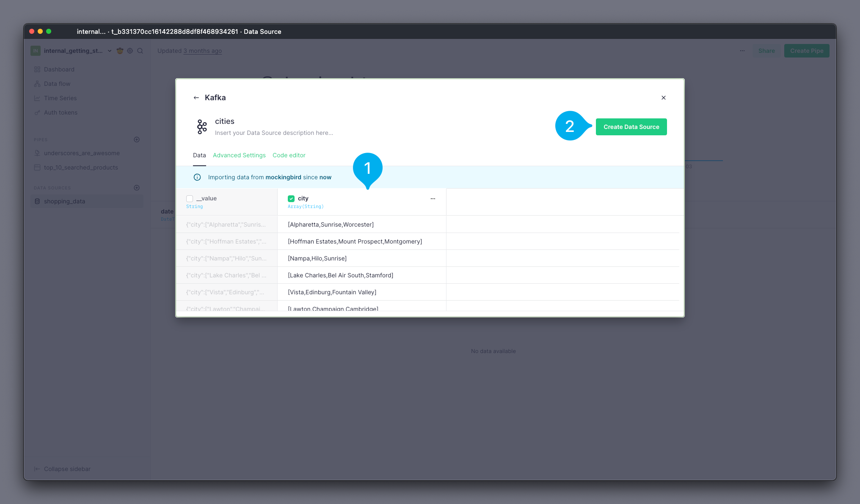Viewport: 860px width, 504px height.
Task: Click the mockingbird source name
Action: click(x=283, y=177)
